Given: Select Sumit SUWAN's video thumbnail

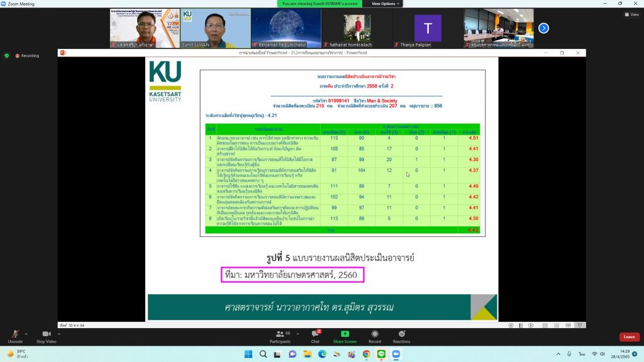Looking at the screenshot, I should click(216, 28).
